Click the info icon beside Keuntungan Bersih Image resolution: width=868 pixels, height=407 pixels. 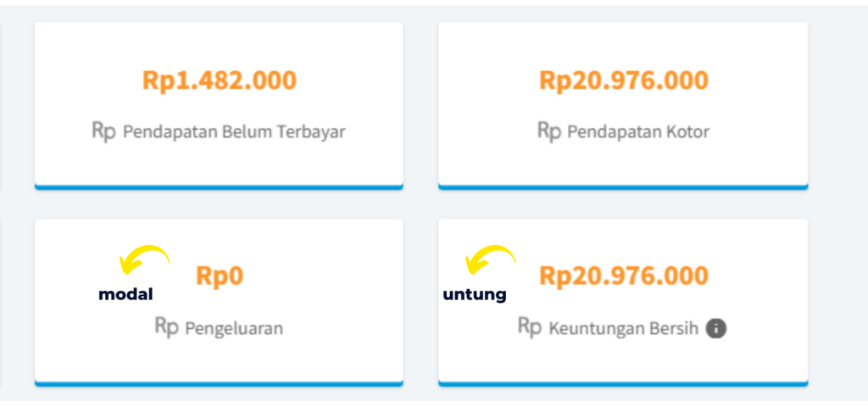[715, 328]
